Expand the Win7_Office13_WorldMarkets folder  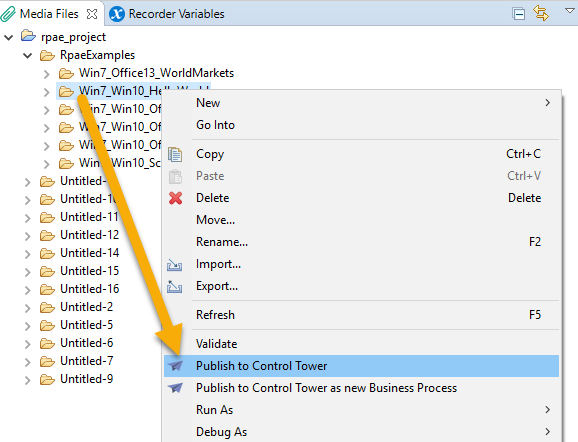[46, 74]
